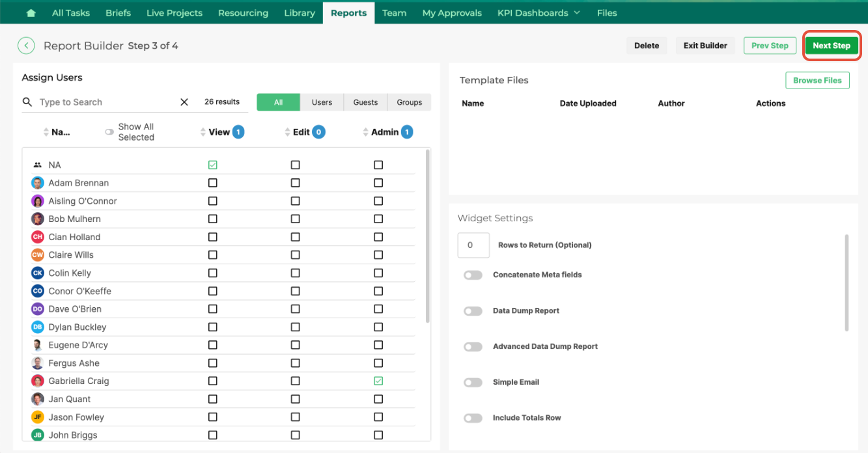Viewport: 868px width, 453px height.
Task: Enable Concatenate Meta fields toggle
Action: (x=473, y=275)
